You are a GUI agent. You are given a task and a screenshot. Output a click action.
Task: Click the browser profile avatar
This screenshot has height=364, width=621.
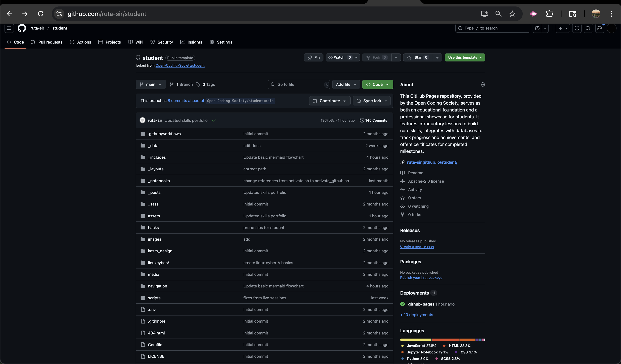596,14
